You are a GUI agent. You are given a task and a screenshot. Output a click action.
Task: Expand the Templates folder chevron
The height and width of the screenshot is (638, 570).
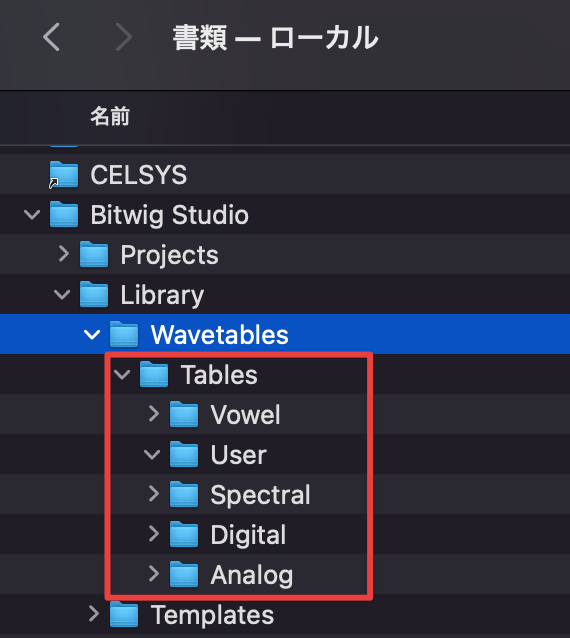(x=94, y=614)
